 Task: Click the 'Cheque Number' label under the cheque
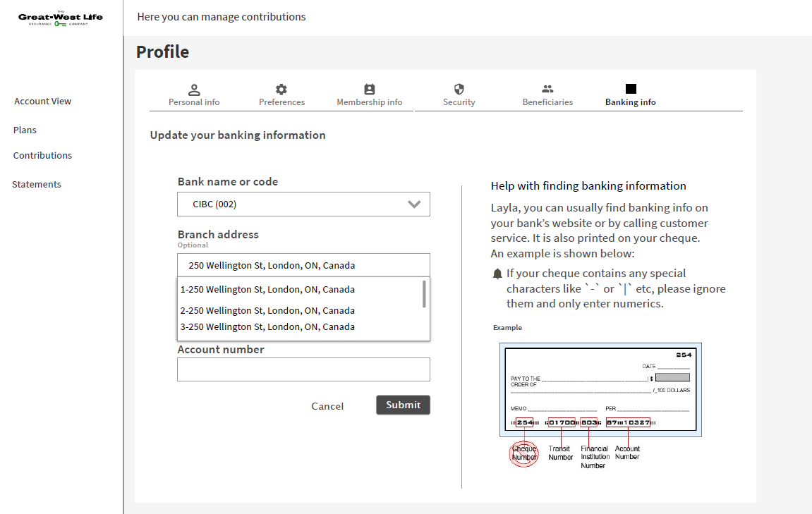click(524, 453)
